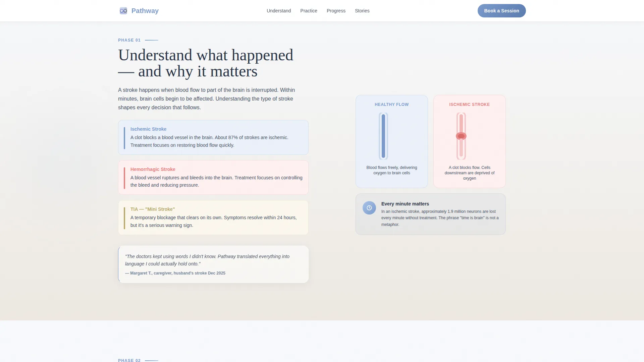644x362 pixels.
Task: Click the Book a Session button
Action: point(501,11)
